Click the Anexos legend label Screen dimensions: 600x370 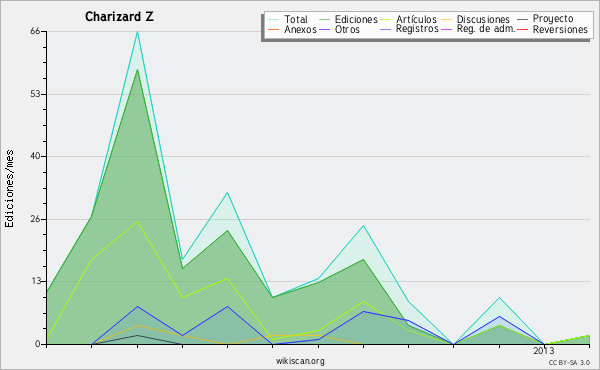(300, 30)
